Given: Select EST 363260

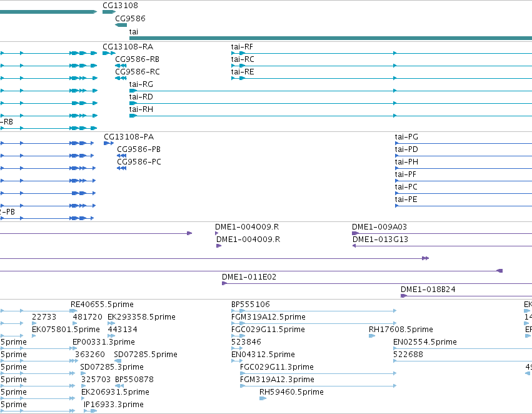Looking at the screenshot, I should (89, 355).
